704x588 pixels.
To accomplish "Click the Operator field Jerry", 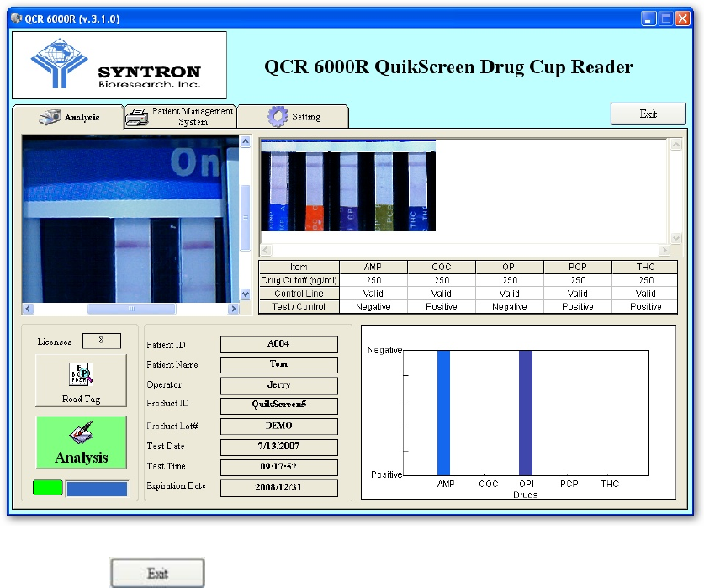I will [x=278, y=385].
